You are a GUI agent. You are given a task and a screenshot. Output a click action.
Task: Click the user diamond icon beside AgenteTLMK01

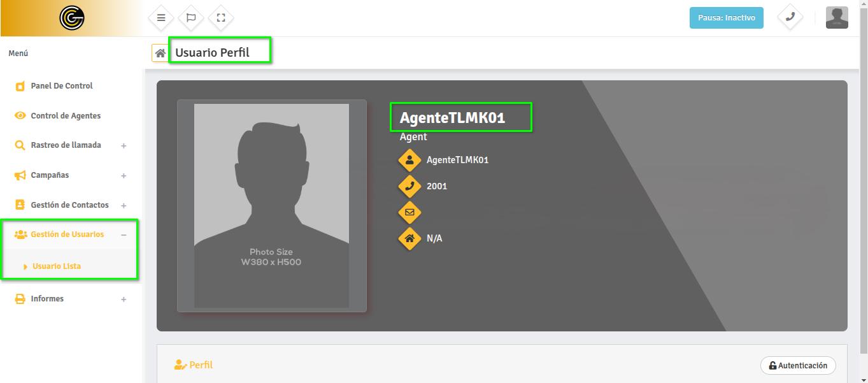409,160
